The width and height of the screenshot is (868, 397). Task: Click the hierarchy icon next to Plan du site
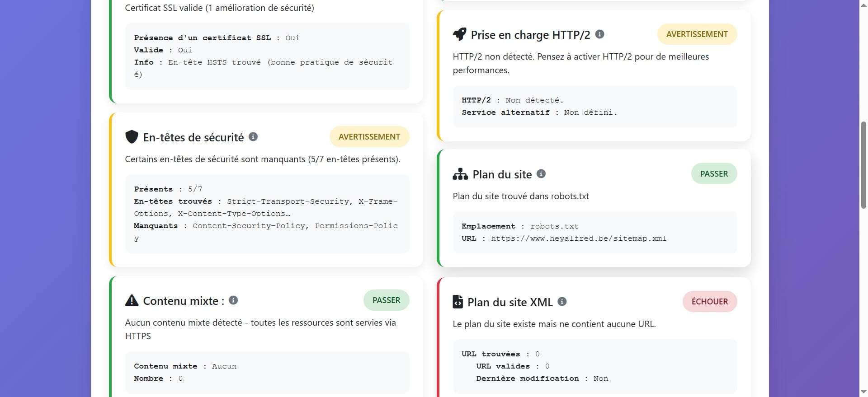click(460, 173)
